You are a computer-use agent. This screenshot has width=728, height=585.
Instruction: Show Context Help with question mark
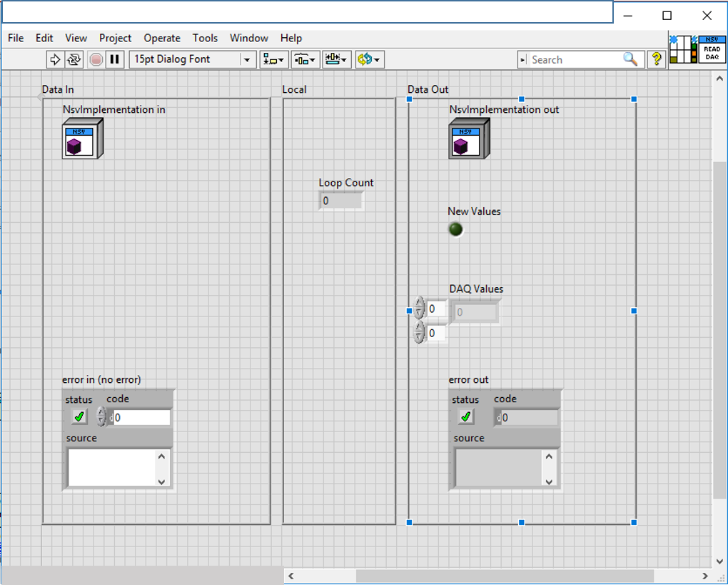pos(657,59)
